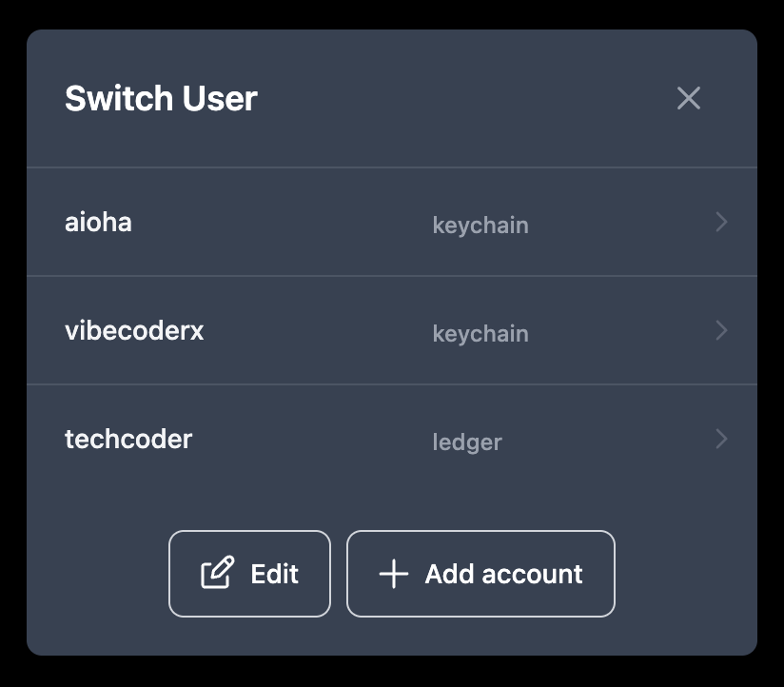Switch to the aioha keychain account row

point(392,222)
